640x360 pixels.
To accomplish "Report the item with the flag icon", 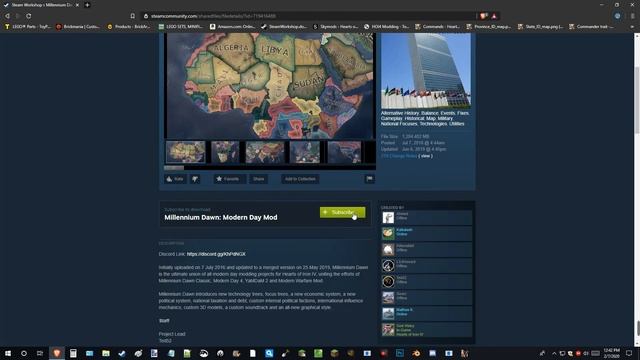I will pos(369,179).
